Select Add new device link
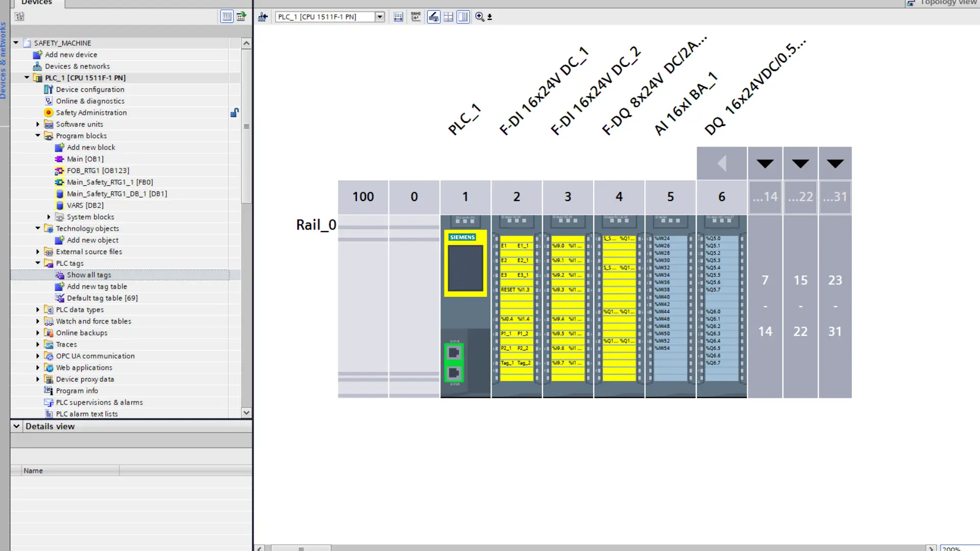 (x=70, y=55)
